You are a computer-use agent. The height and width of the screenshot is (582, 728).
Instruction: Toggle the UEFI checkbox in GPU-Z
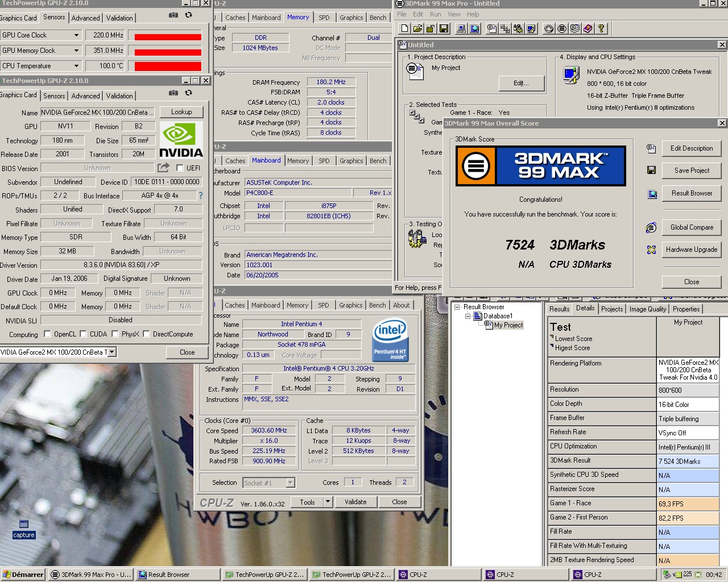(180, 168)
